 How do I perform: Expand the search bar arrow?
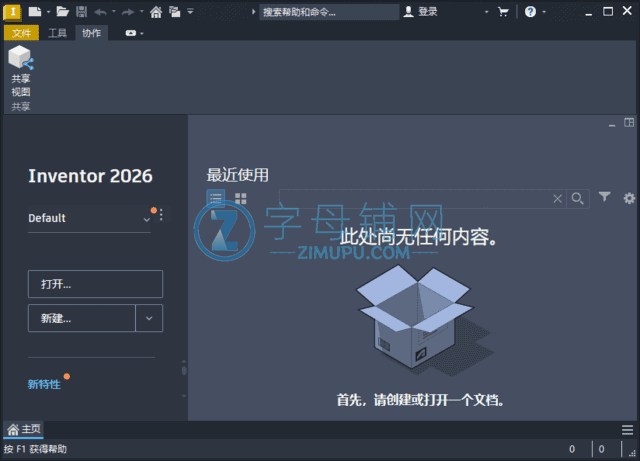(253, 12)
